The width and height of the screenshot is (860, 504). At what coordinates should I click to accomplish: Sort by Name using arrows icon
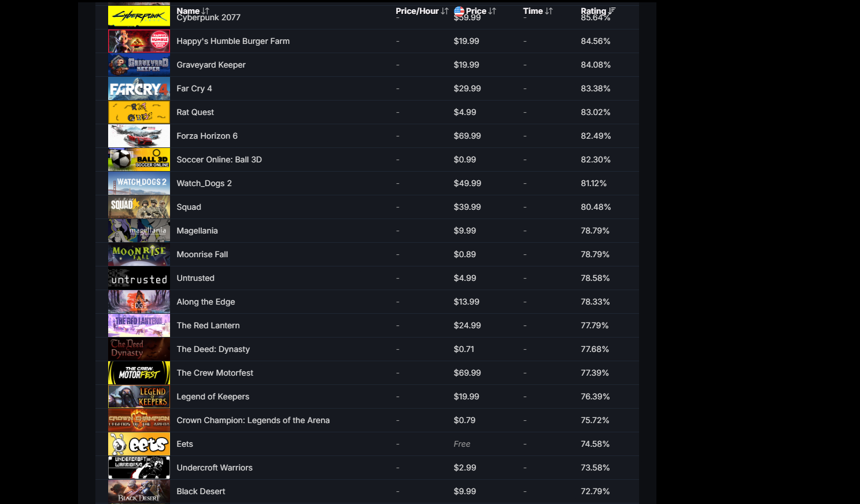[x=205, y=11]
